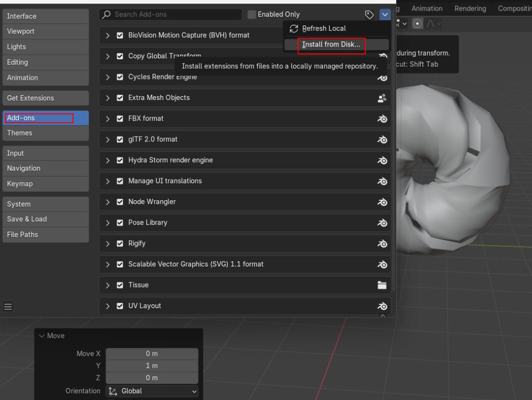Open the Orientation Global dropdown
Image resolution: width=532 pixels, height=400 pixels.
(152, 391)
